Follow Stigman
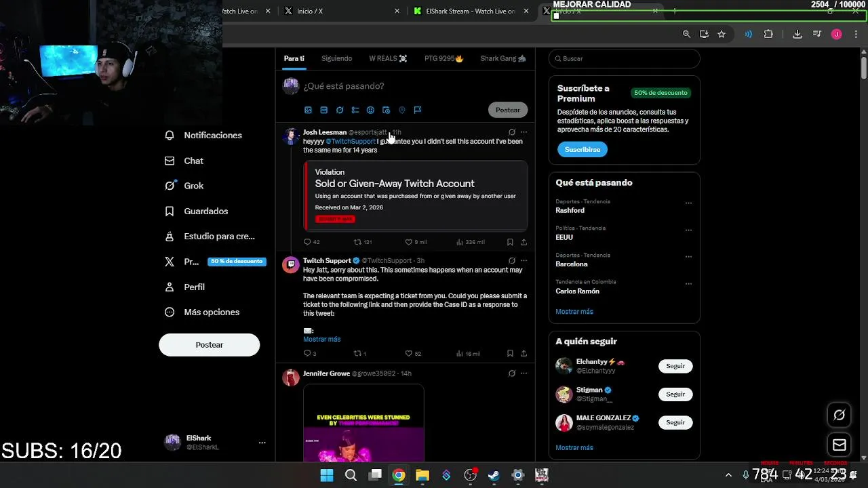 click(675, 394)
